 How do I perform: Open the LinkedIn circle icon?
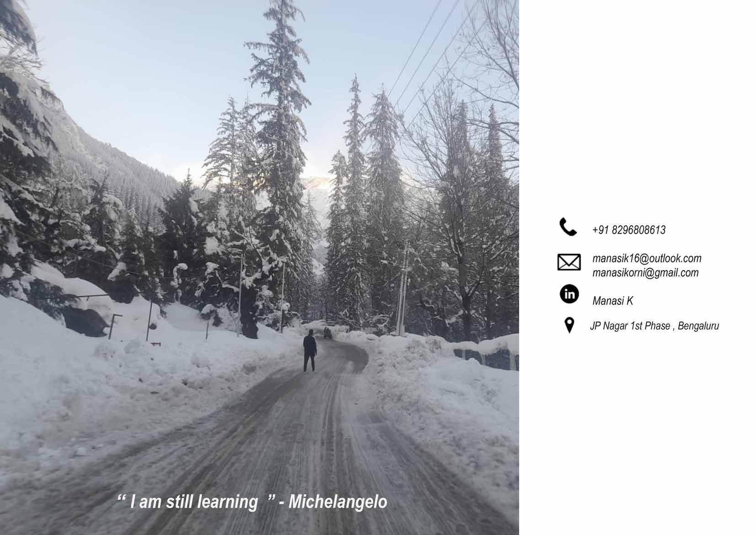pyautogui.click(x=569, y=294)
